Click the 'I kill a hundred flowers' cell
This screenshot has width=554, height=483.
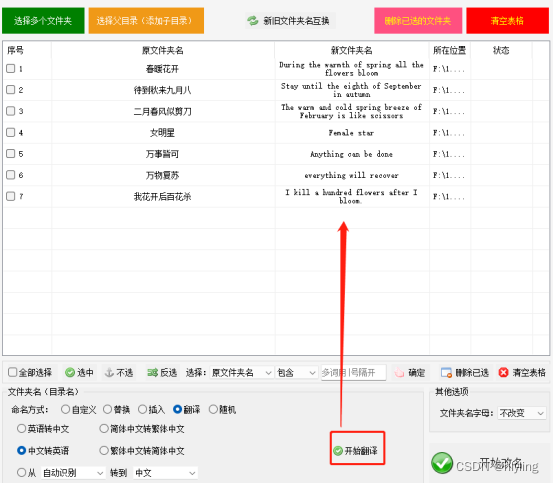[352, 196]
